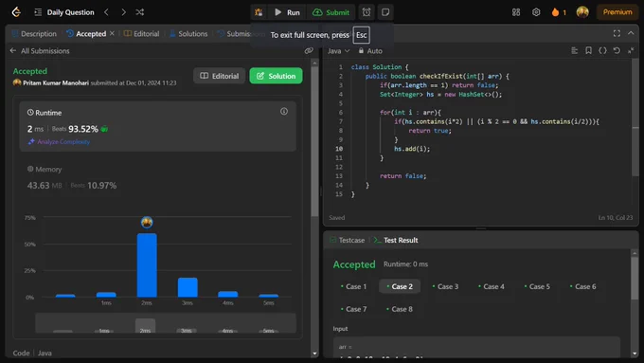Click the test result panel scrollbar
The image size is (644, 363).
pos(635,279)
